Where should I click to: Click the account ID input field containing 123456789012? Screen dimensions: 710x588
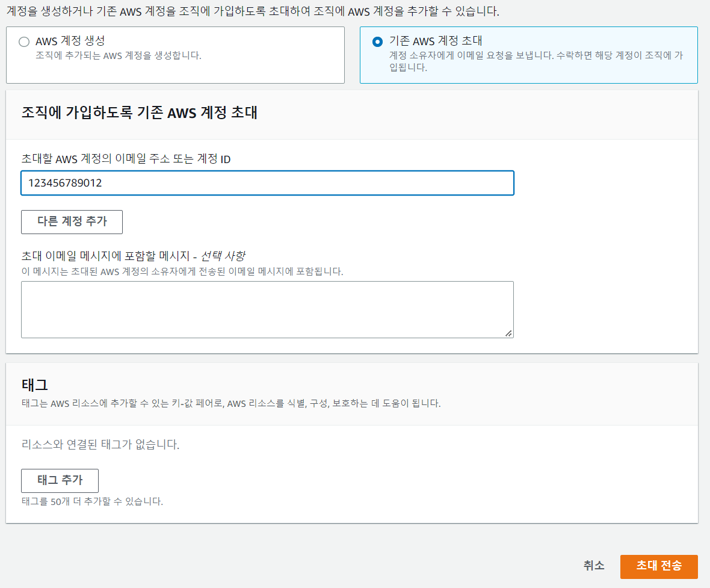click(x=267, y=183)
